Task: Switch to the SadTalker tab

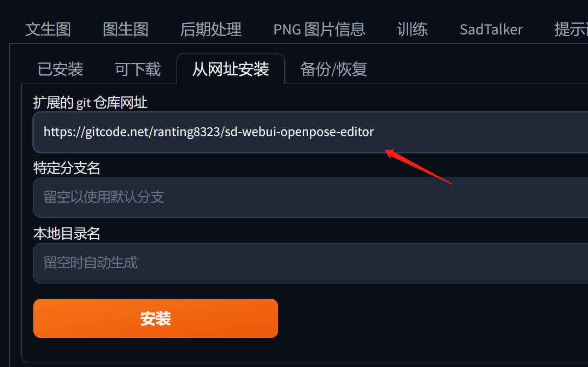Action: pyautogui.click(x=491, y=29)
